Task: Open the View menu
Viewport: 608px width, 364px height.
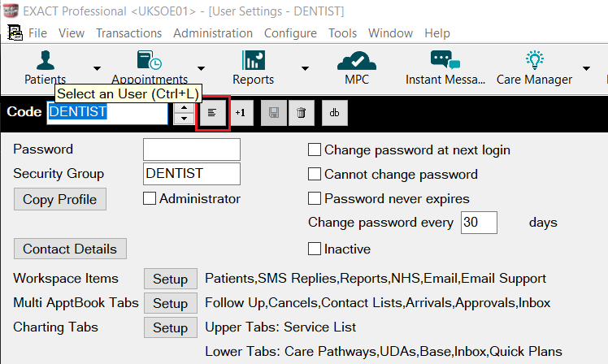Action: click(x=72, y=33)
